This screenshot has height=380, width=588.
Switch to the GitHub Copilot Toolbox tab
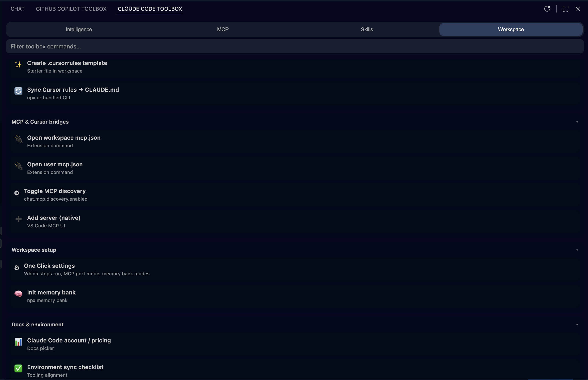click(x=71, y=9)
